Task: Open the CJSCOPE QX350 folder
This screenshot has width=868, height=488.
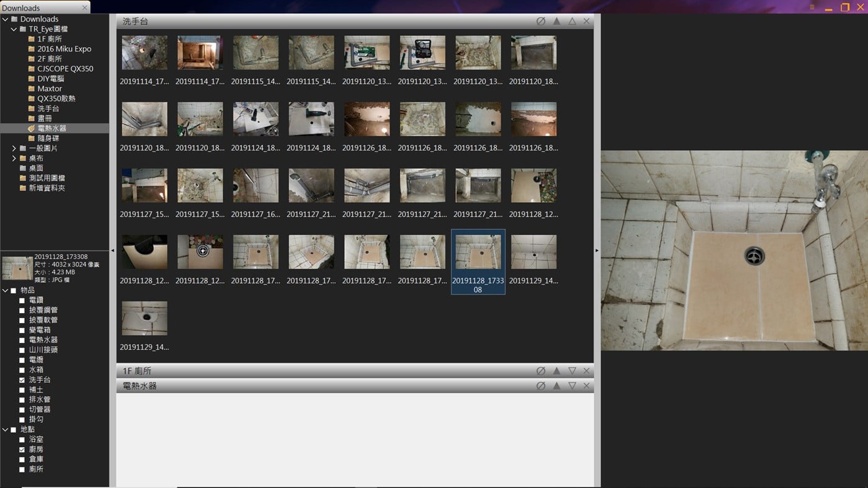Action: coord(65,69)
